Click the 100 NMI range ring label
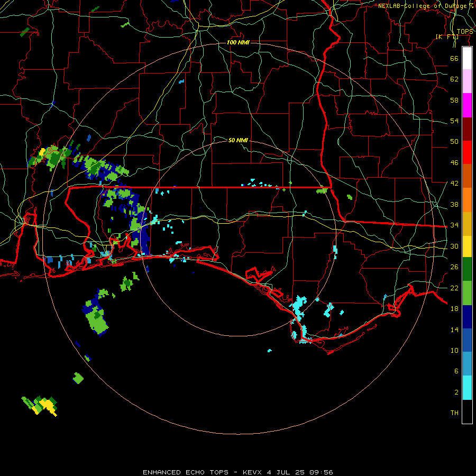The height and width of the screenshot is (476, 476). click(x=237, y=42)
